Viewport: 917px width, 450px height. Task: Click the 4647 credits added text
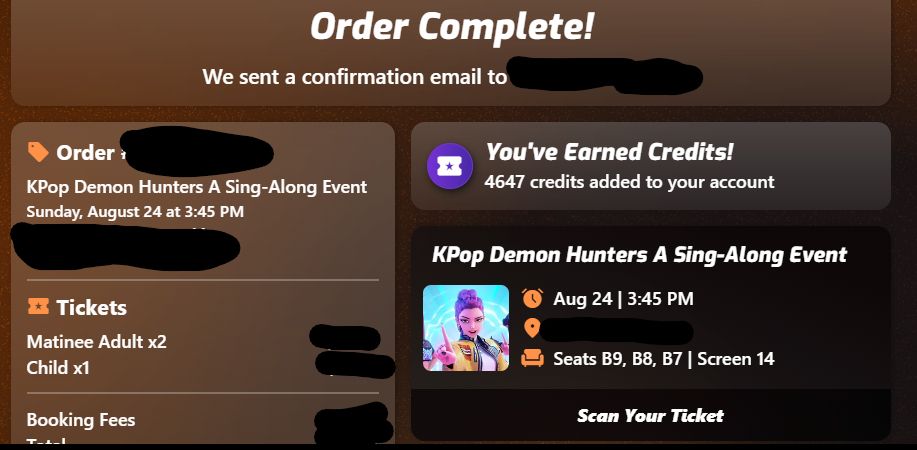click(x=629, y=182)
